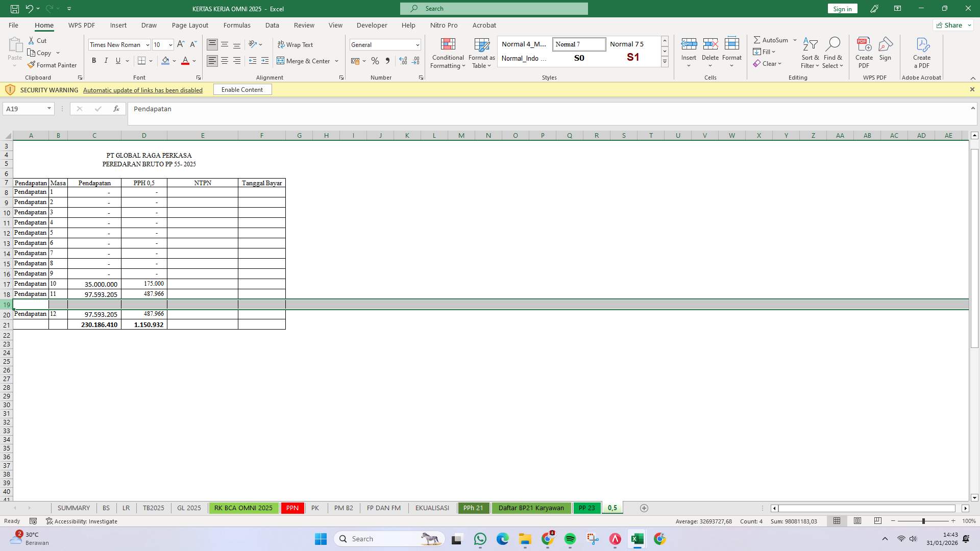Viewport: 980px width, 551px height.
Task: Open the EKUALISASI sheet tab
Action: 432,508
